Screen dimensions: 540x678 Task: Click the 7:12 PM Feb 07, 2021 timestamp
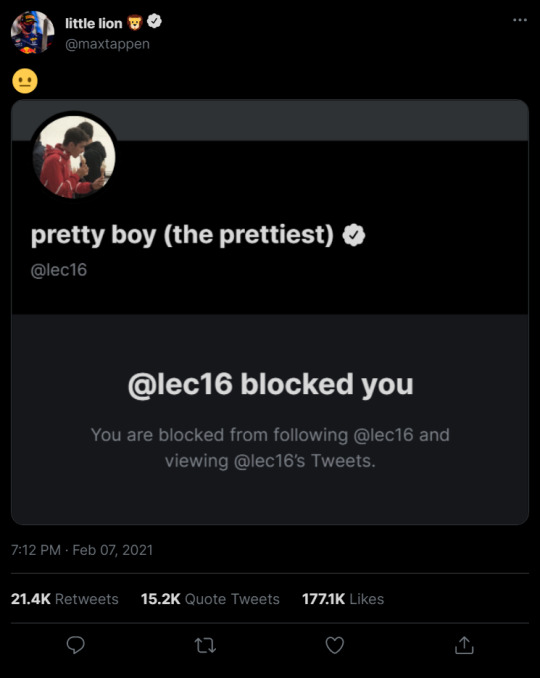tap(82, 550)
